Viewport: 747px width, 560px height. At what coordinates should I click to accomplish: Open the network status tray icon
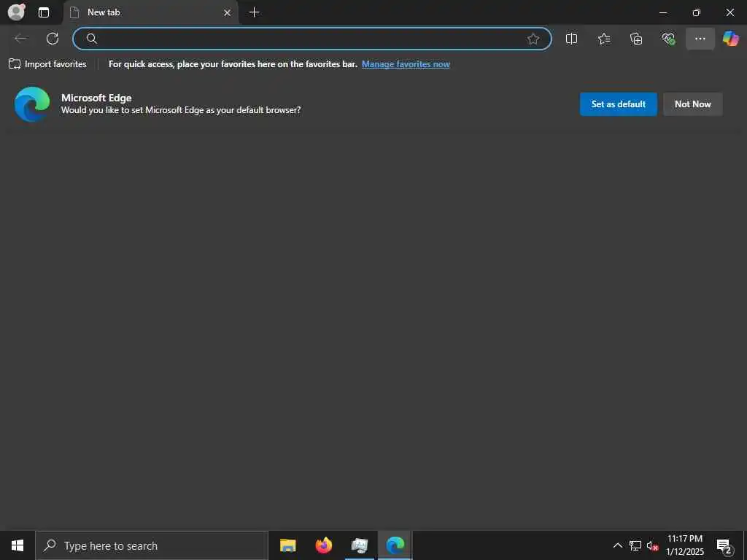click(x=635, y=545)
